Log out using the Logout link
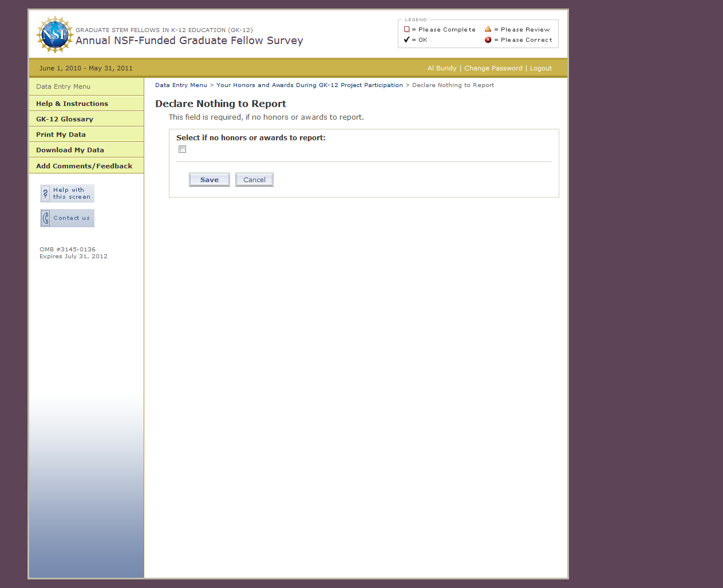Image resolution: width=723 pixels, height=588 pixels. (540, 68)
